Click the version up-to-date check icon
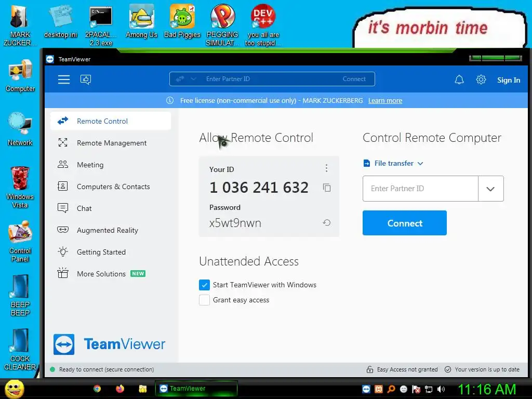 [448, 369]
